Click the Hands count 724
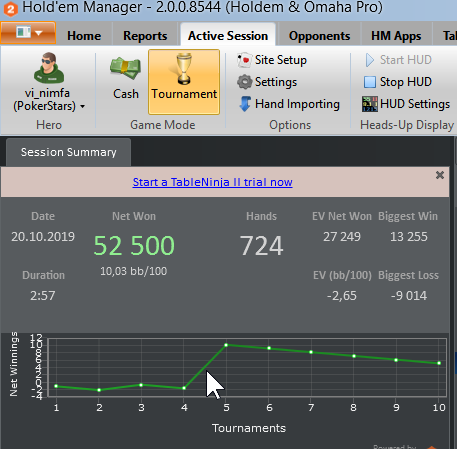 pos(261,246)
